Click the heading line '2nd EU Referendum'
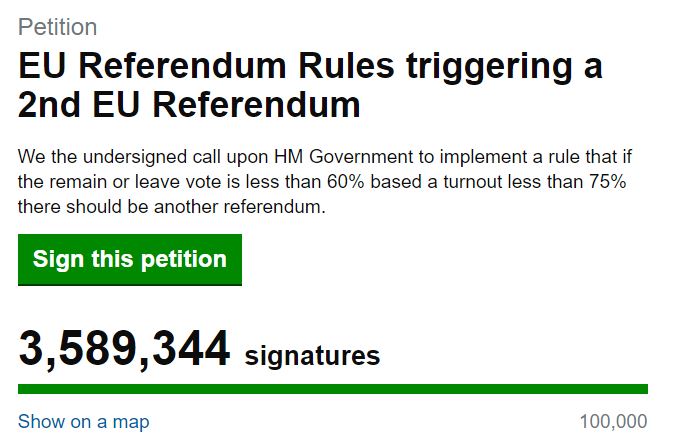The height and width of the screenshot is (443, 677). (189, 104)
